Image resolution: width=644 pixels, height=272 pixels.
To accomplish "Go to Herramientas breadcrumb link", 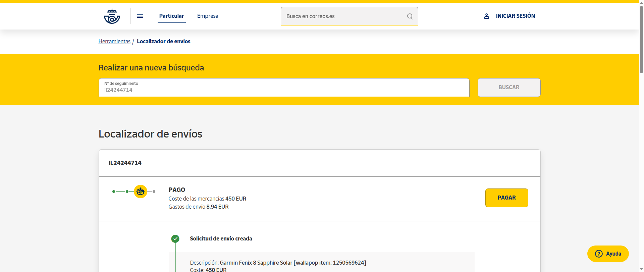I will coord(114,41).
